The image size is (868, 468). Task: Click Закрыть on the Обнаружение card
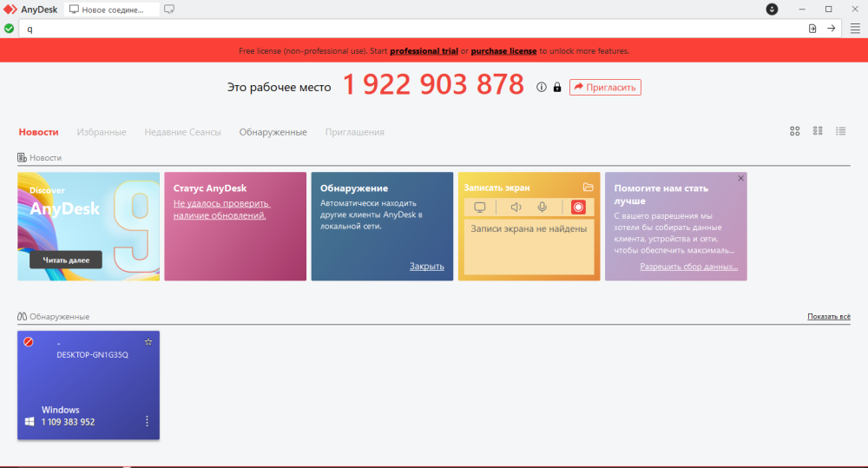427,267
